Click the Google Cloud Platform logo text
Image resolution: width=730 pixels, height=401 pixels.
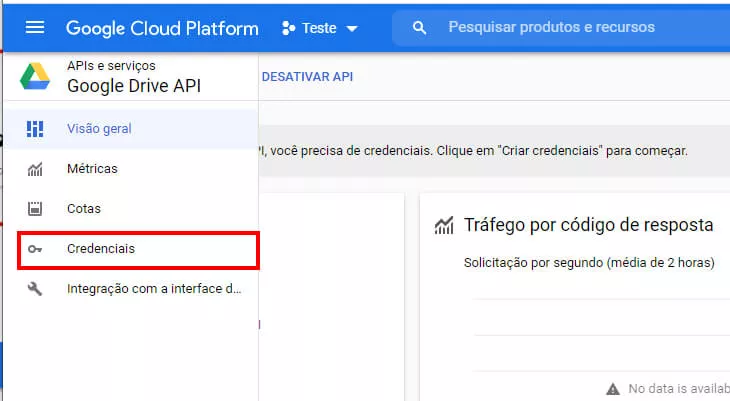pos(162,28)
